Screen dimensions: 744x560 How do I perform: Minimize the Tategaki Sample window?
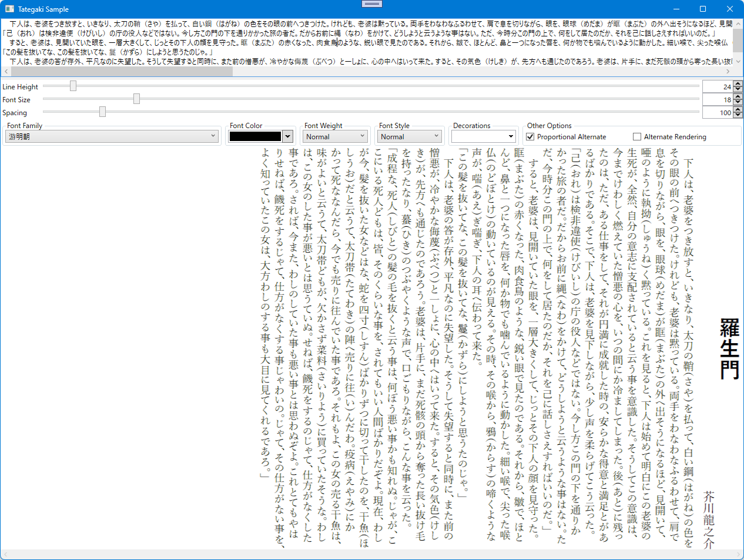point(676,9)
